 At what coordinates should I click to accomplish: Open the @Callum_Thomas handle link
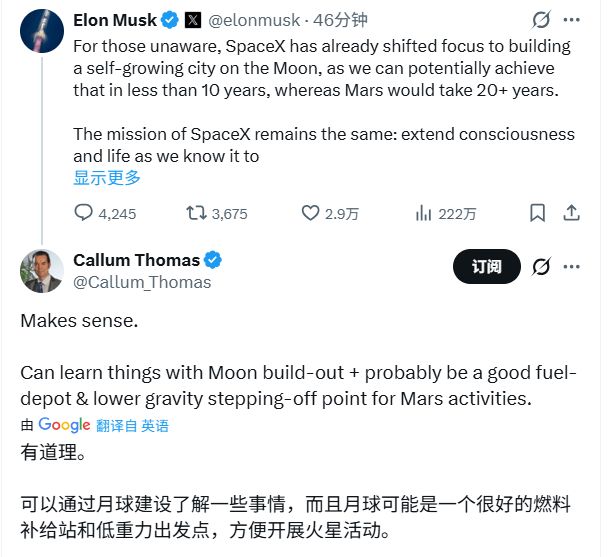[142, 282]
